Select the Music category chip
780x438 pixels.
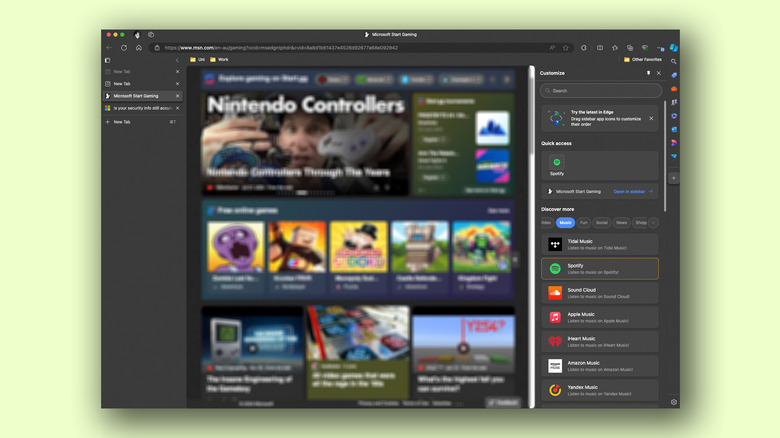(566, 222)
